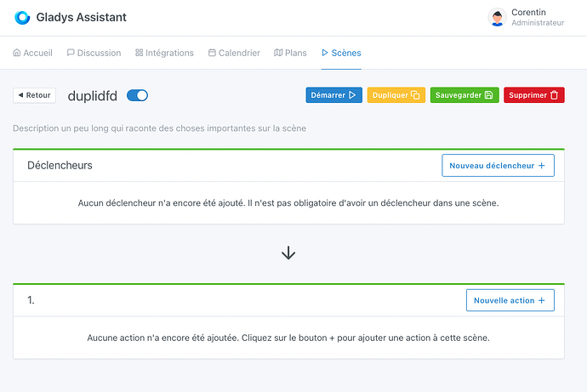
Task: Select the Scènes tab
Action: [341, 53]
